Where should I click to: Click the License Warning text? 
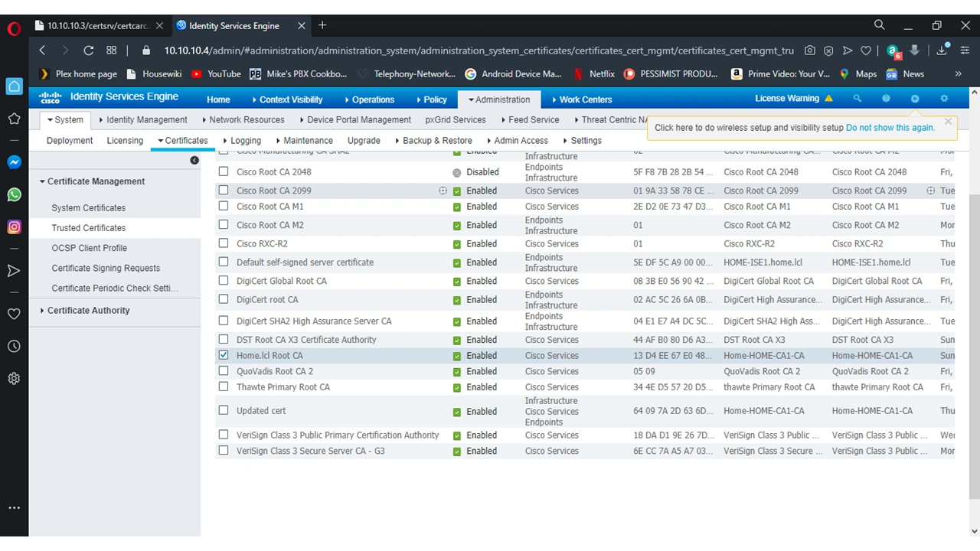tap(787, 99)
